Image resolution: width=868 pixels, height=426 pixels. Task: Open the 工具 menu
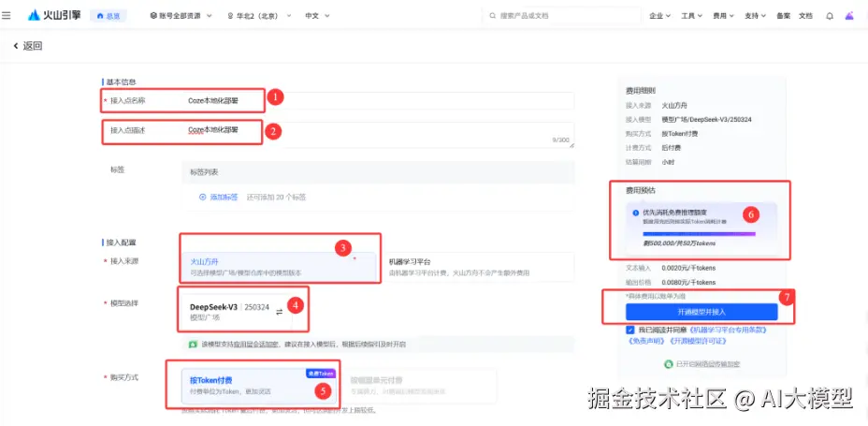691,16
